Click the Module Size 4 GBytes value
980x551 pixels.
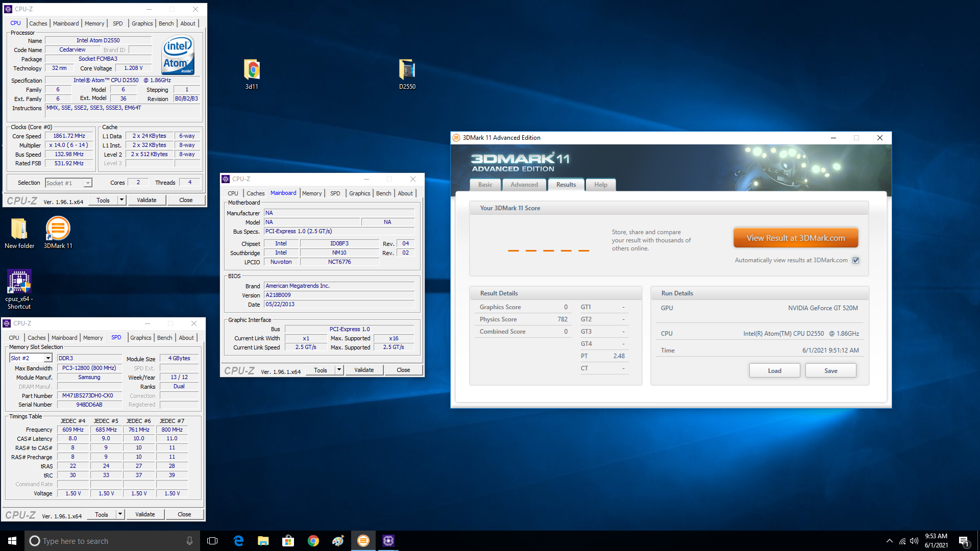[179, 358]
